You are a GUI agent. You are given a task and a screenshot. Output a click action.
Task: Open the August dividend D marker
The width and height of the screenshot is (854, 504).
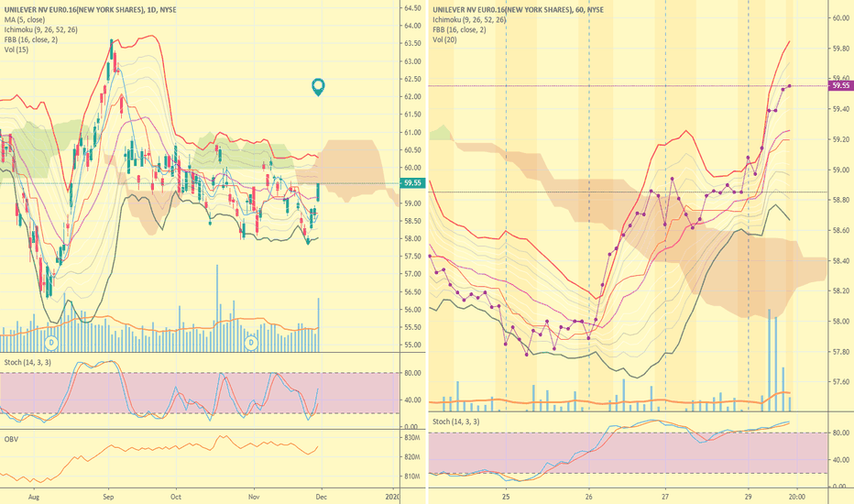(51, 343)
